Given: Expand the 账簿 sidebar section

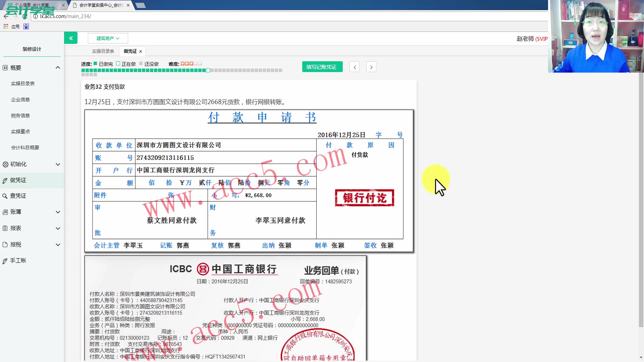Looking at the screenshot, I should [x=58, y=212].
